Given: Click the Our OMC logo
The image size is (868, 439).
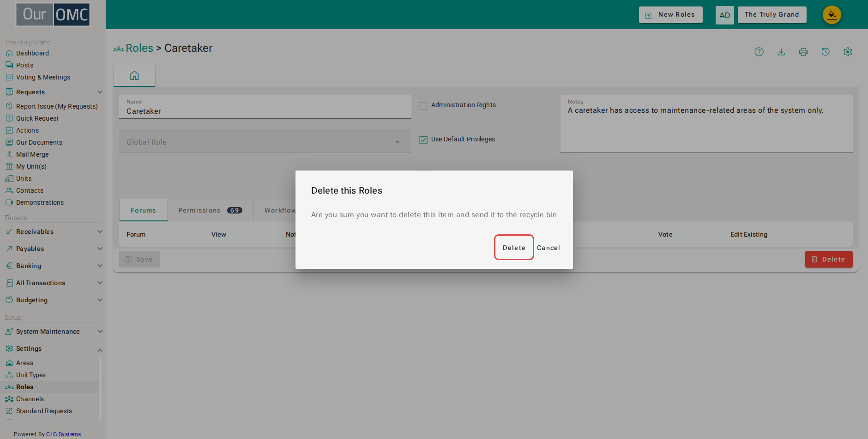Looking at the screenshot, I should tap(53, 14).
